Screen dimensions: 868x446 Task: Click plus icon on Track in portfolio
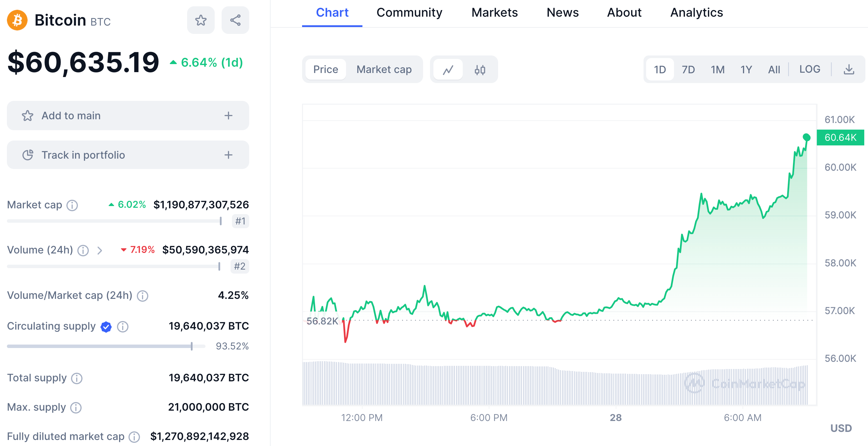228,155
